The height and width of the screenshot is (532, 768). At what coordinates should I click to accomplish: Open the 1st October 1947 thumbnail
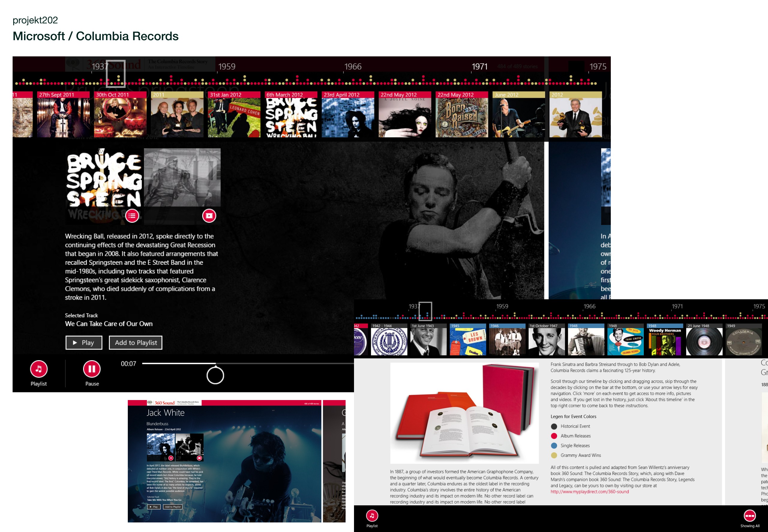[547, 339]
